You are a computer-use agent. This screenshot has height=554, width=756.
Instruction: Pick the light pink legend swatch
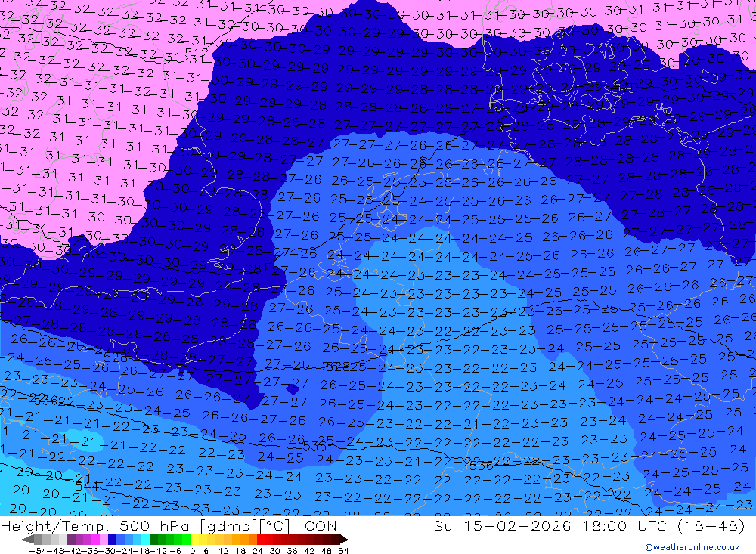pyautogui.click(x=104, y=539)
